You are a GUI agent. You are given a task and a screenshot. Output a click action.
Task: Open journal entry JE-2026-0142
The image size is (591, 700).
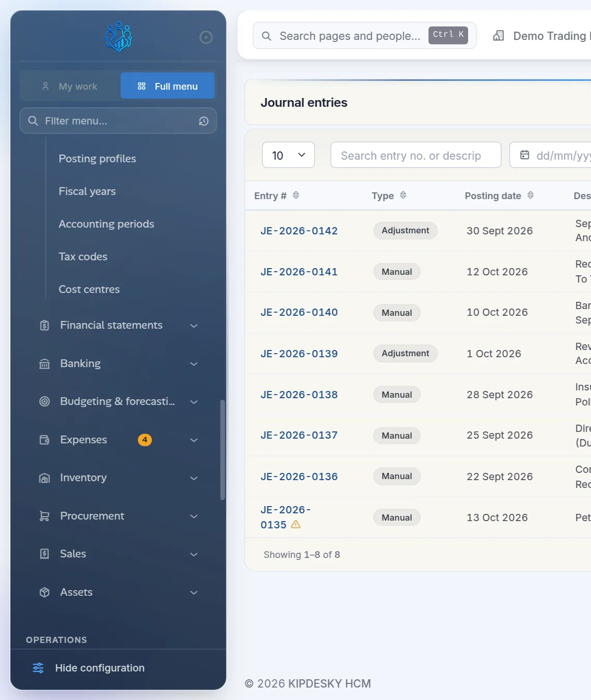(x=299, y=231)
